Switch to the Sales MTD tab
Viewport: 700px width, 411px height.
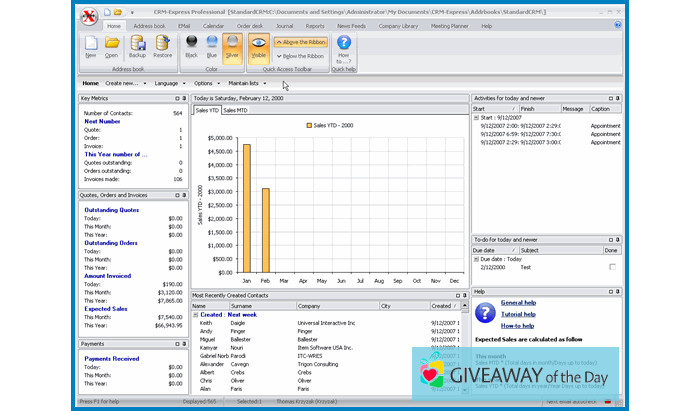235,110
